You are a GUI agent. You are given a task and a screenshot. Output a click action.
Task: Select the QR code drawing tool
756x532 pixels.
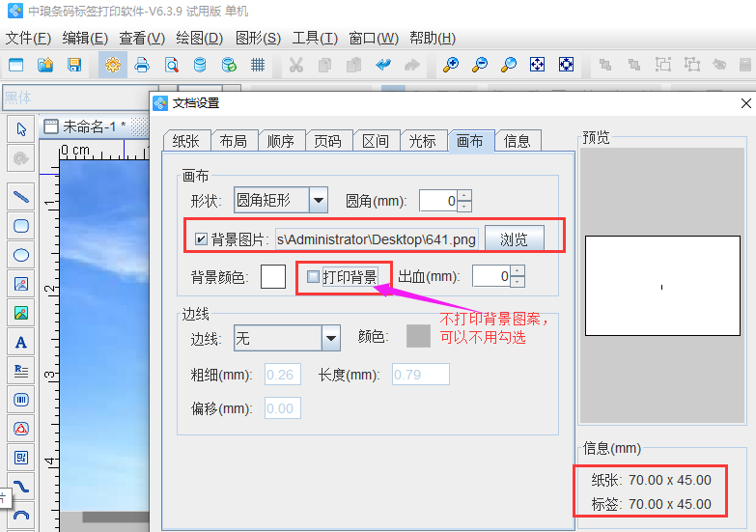coord(20,458)
